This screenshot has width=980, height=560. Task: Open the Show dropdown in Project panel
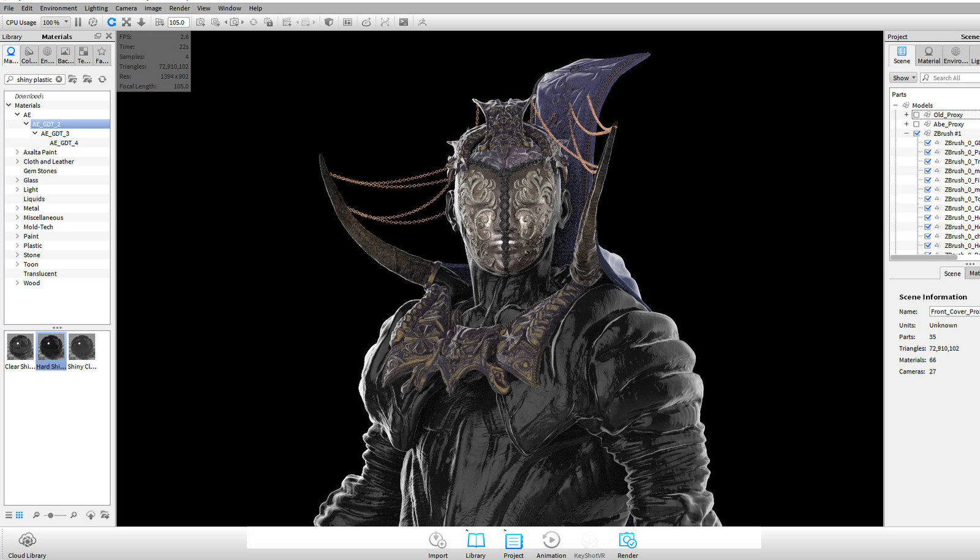pos(903,78)
